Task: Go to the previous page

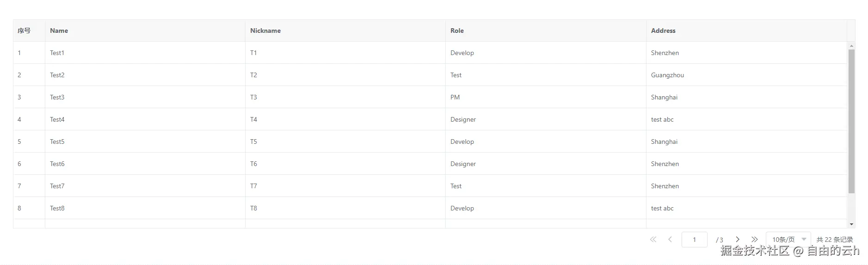Action: (x=670, y=240)
